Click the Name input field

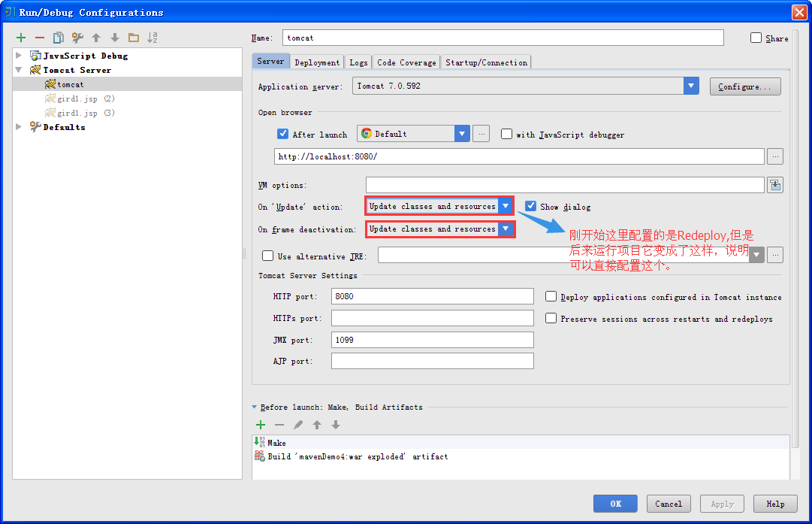click(503, 38)
